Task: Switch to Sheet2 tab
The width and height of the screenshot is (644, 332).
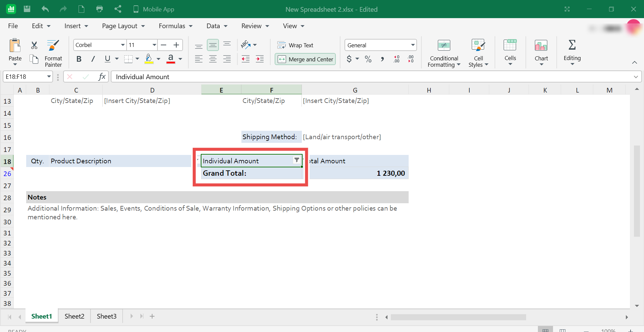Action: pyautogui.click(x=75, y=316)
